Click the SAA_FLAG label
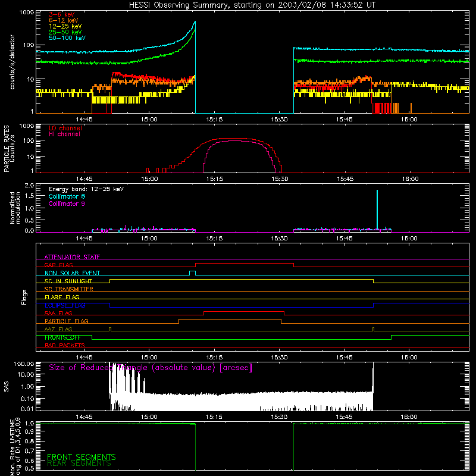Viewport: 476px width, 476px height. pyautogui.click(x=58, y=313)
